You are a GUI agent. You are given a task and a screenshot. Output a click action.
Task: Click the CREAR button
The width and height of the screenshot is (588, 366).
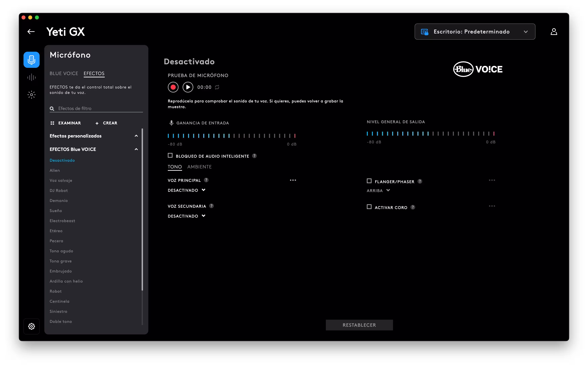(x=106, y=123)
